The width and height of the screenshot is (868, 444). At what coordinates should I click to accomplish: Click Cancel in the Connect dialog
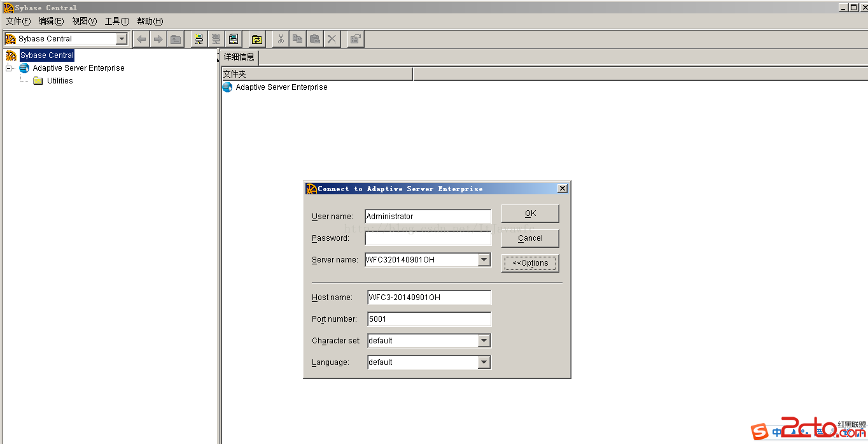point(530,238)
